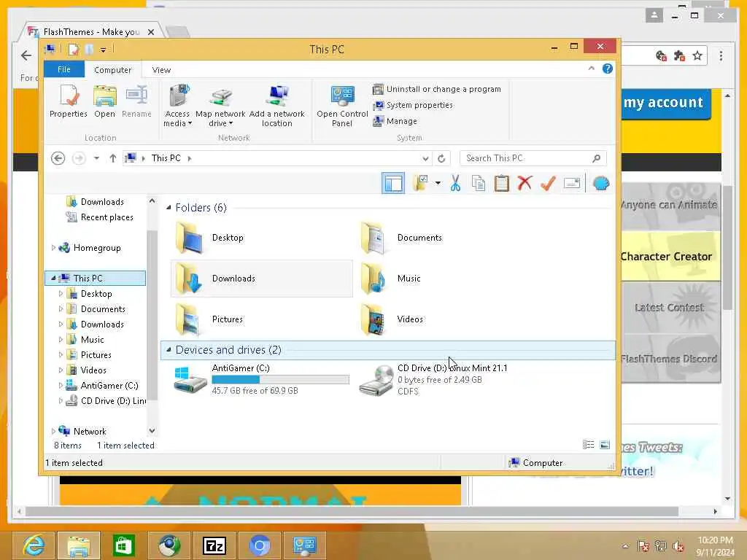Collapse This PC tree node
The width and height of the screenshot is (747, 560).
(53, 278)
